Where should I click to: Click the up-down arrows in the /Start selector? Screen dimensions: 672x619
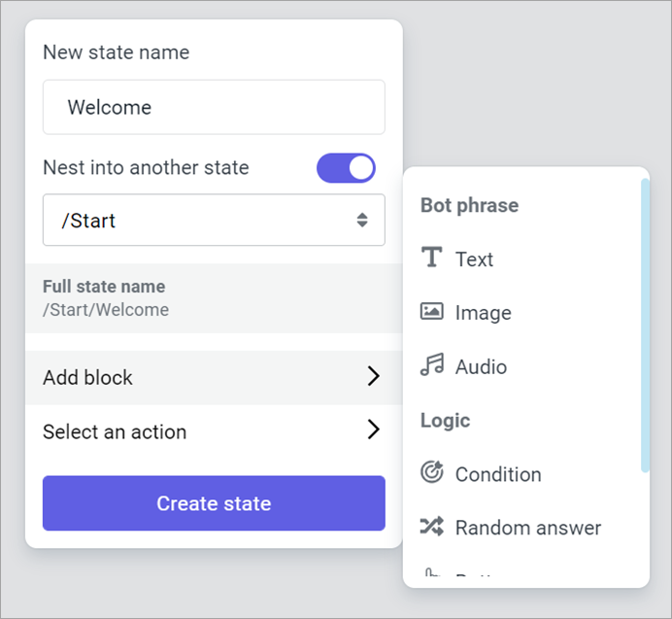(x=362, y=221)
